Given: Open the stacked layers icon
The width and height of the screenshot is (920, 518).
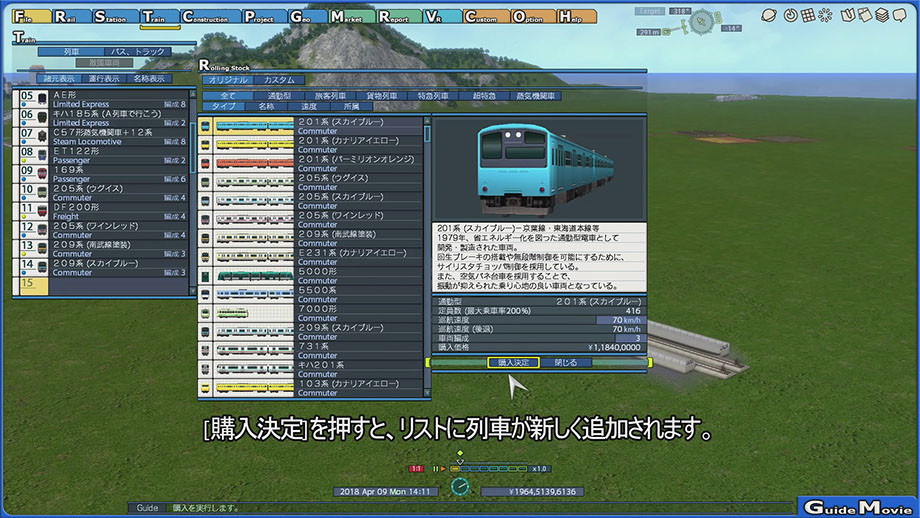Looking at the screenshot, I should click(883, 16).
